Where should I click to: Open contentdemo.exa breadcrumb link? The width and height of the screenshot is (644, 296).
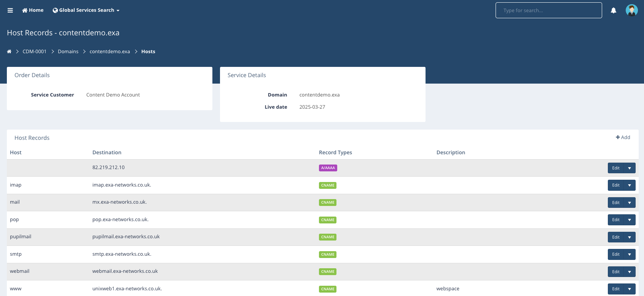(110, 52)
